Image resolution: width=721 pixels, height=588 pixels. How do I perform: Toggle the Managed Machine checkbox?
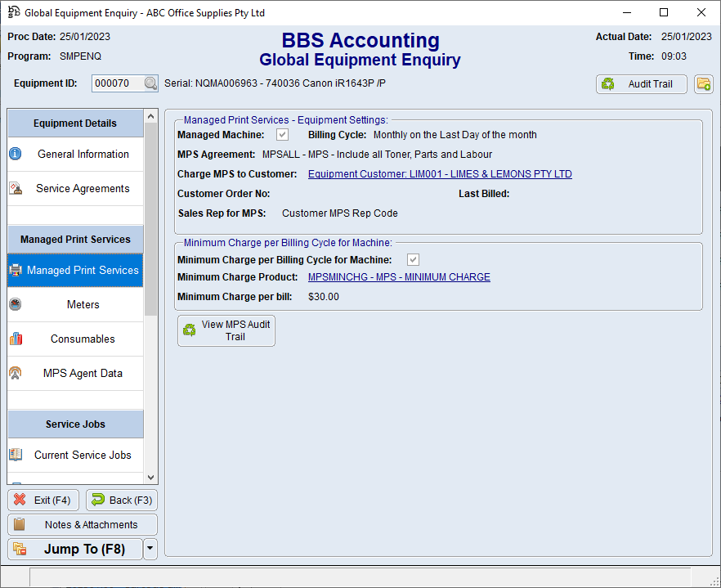[282, 135]
